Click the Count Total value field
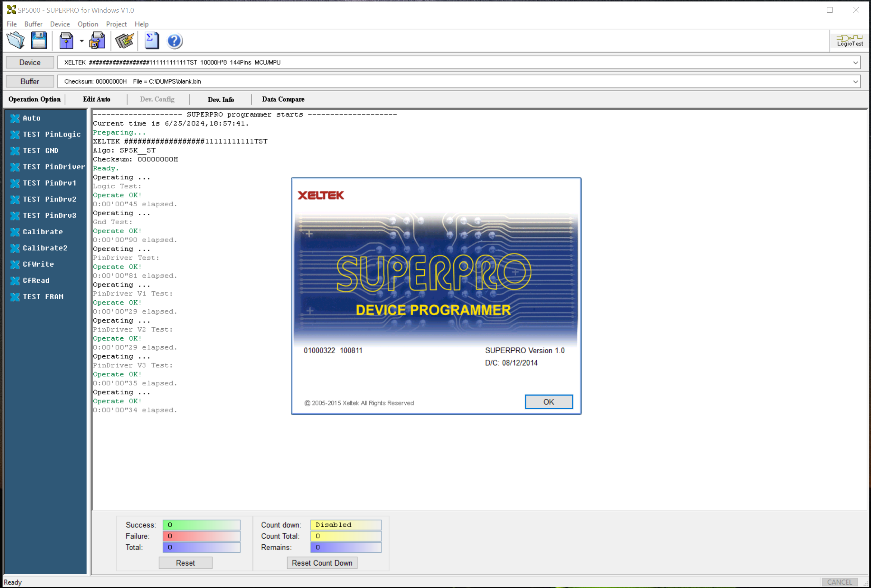Image resolution: width=871 pixels, height=588 pixels. tap(346, 536)
